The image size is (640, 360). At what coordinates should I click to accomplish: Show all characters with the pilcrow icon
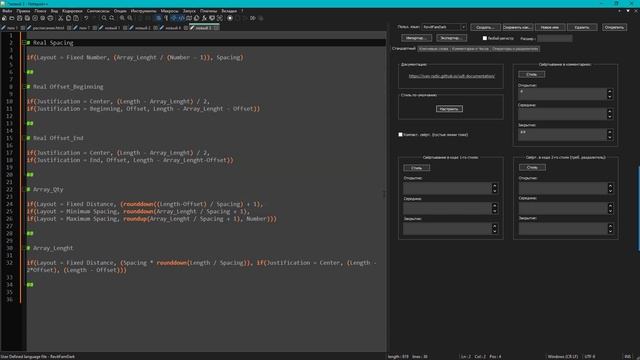coord(166,18)
